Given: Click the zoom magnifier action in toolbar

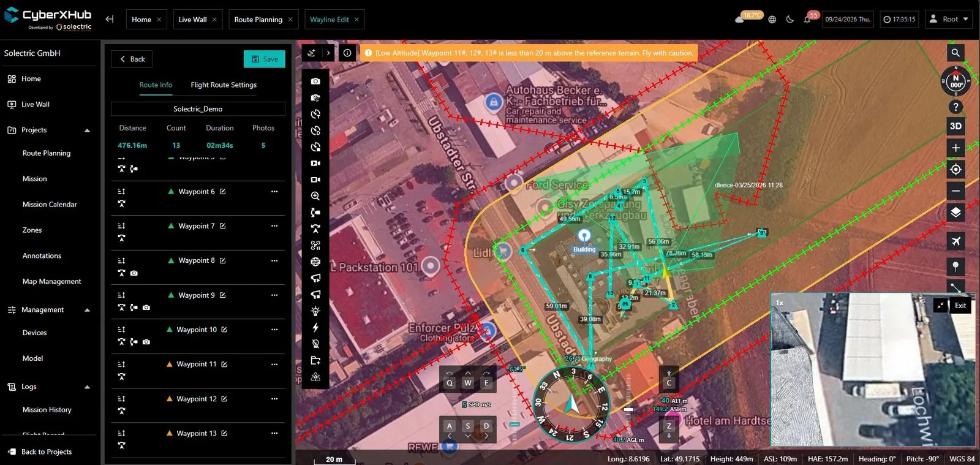Looking at the screenshot, I should pos(315,196).
